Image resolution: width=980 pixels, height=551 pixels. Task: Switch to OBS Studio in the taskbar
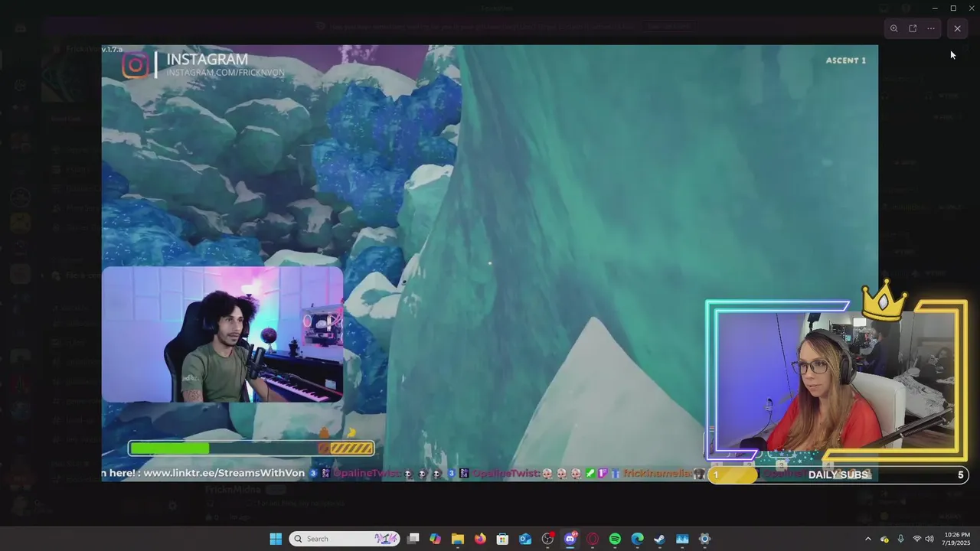click(x=547, y=539)
